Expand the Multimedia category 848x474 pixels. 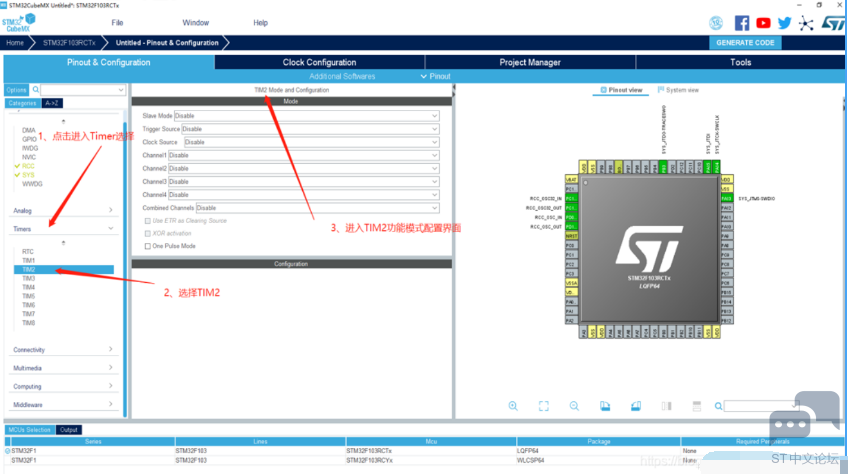click(x=63, y=368)
